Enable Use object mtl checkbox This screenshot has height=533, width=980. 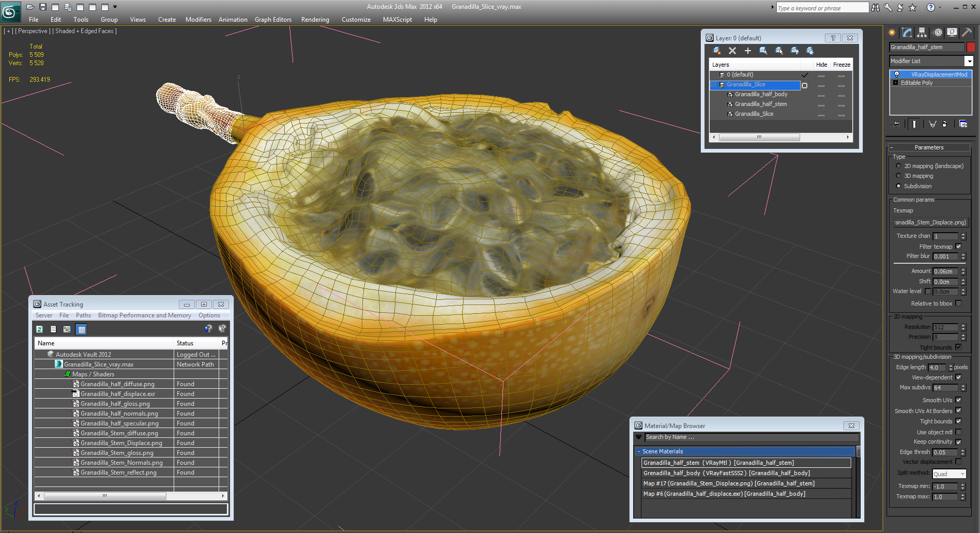click(x=958, y=432)
